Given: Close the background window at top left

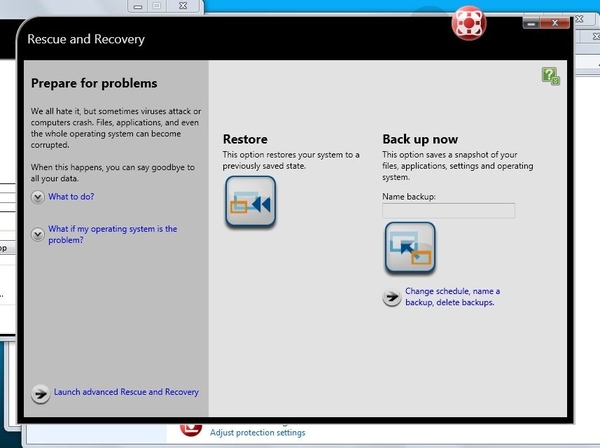Looking at the screenshot, I should pos(183,6).
